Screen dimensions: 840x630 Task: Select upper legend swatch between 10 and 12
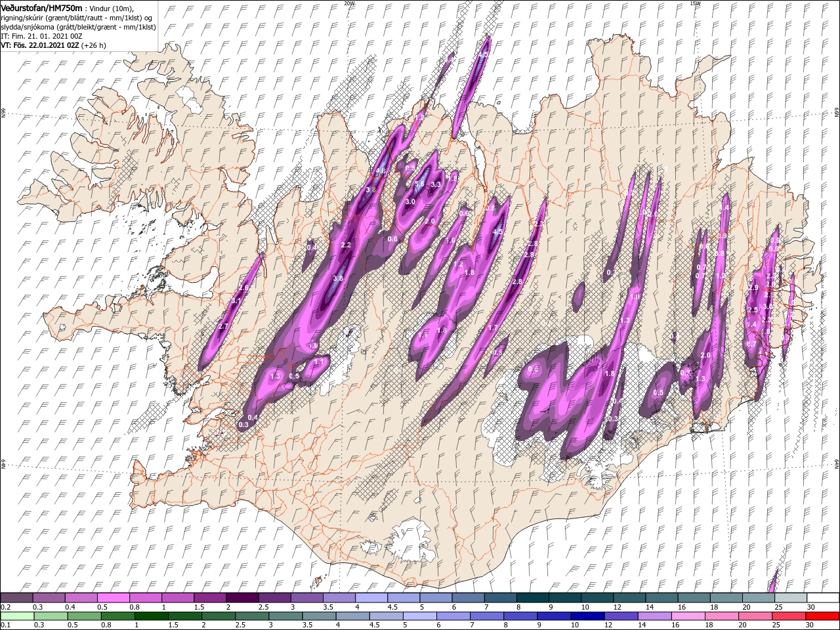pyautogui.click(x=596, y=598)
